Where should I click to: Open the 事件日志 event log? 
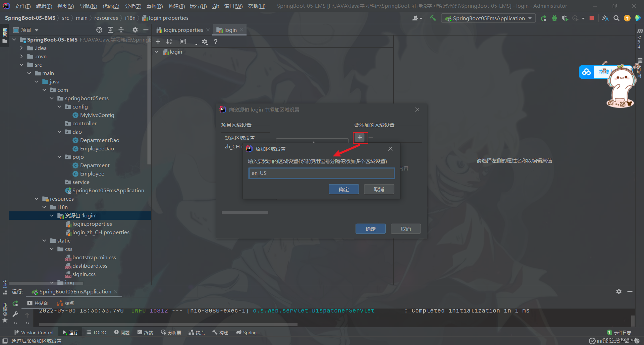(619, 333)
